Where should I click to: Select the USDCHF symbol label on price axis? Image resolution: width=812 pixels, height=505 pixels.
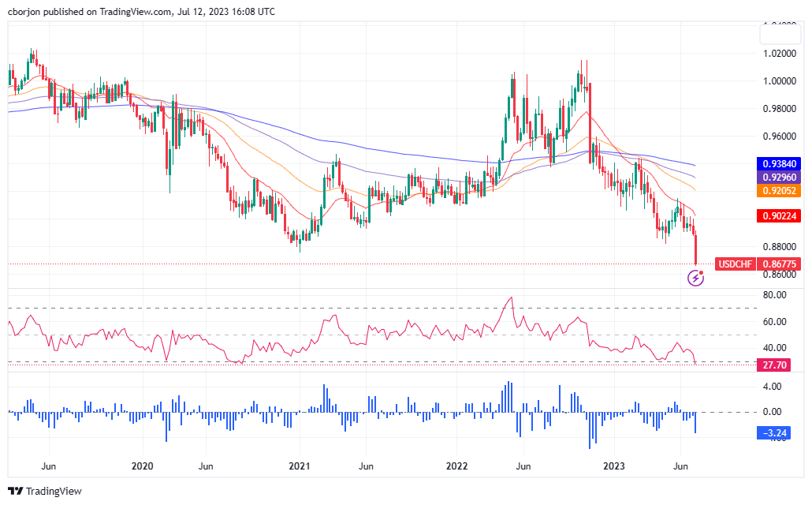pyautogui.click(x=734, y=264)
